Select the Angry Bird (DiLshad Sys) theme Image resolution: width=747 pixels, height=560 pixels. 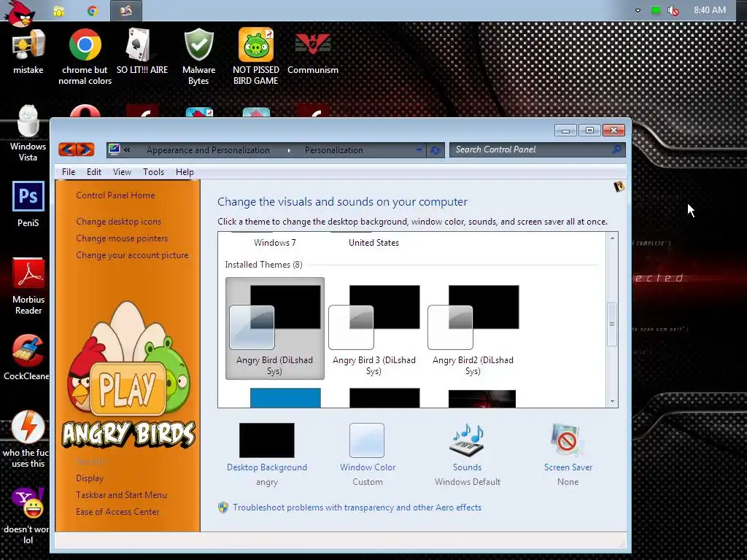[x=275, y=329]
